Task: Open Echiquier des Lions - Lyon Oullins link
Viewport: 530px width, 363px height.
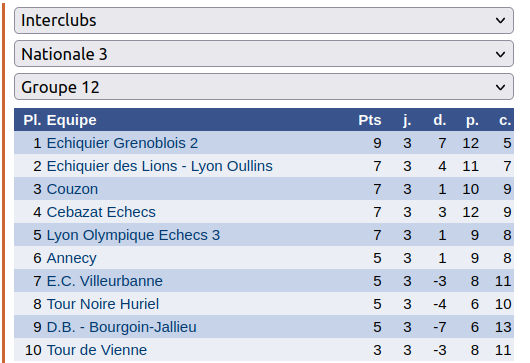Action: click(x=160, y=166)
